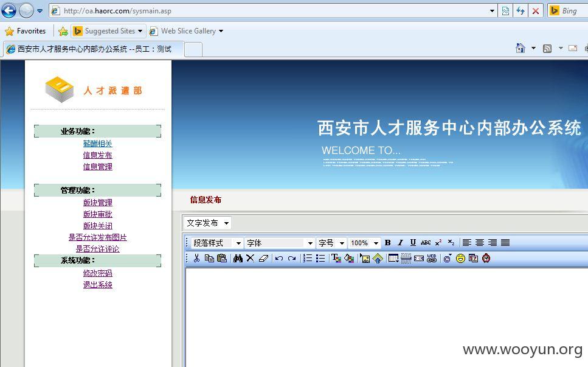The width and height of the screenshot is (588, 367).
Task: Paste from clipboard in editor toolbar
Action: 222,258
